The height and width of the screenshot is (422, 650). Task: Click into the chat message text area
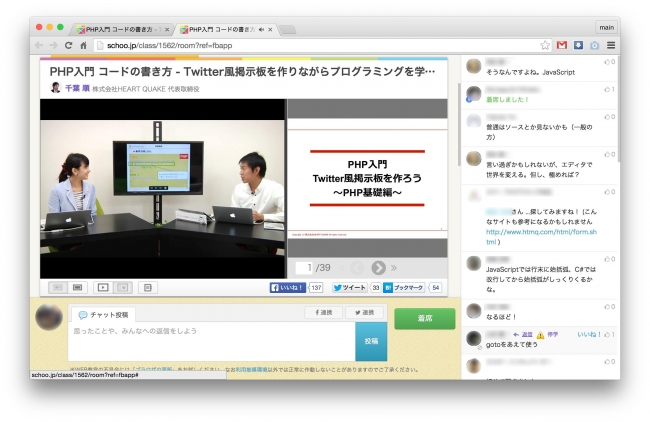212,341
